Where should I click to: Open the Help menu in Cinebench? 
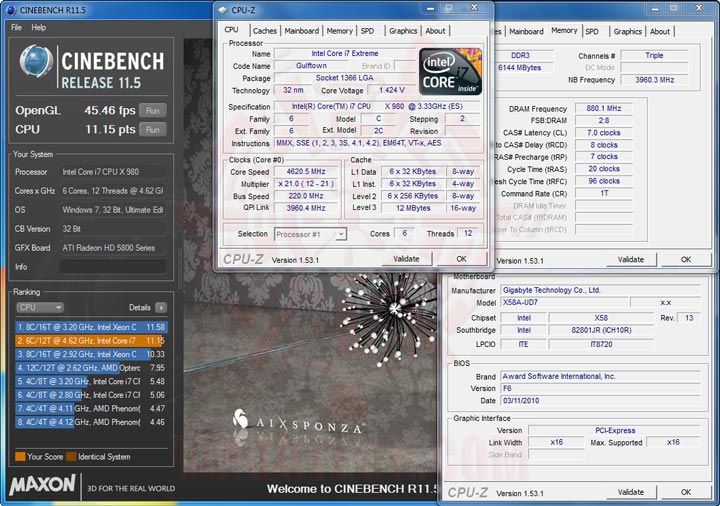(x=39, y=28)
